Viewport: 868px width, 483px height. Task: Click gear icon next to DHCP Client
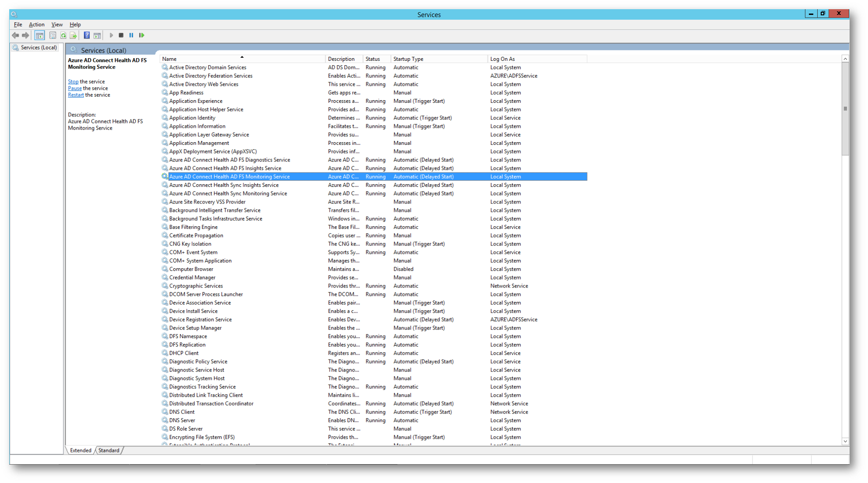pyautogui.click(x=165, y=353)
